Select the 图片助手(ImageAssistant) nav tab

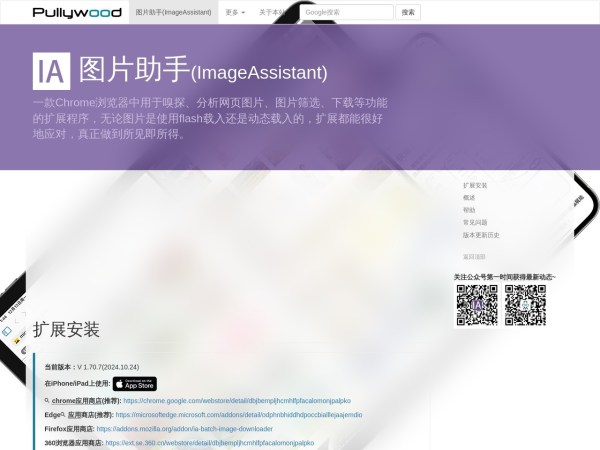tap(175, 12)
